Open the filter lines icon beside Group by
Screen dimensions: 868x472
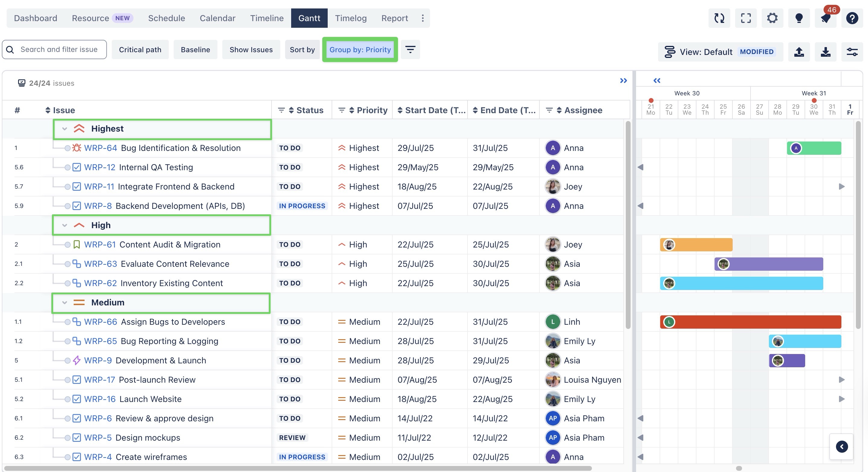[x=410, y=50]
